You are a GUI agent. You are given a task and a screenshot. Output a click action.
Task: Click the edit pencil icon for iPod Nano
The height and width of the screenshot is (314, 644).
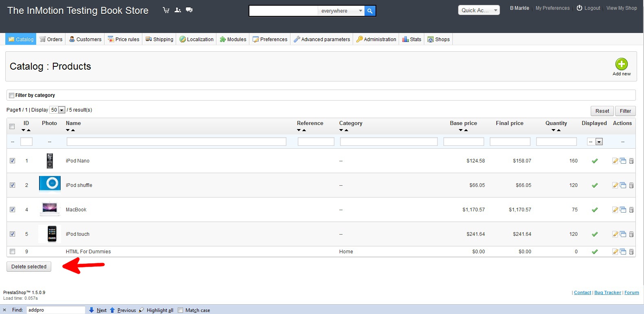coord(615,161)
